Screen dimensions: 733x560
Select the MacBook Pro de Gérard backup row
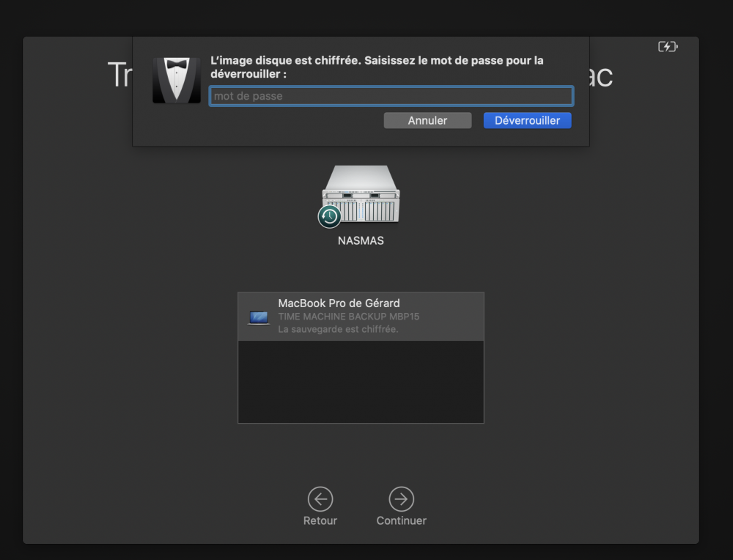pyautogui.click(x=361, y=317)
